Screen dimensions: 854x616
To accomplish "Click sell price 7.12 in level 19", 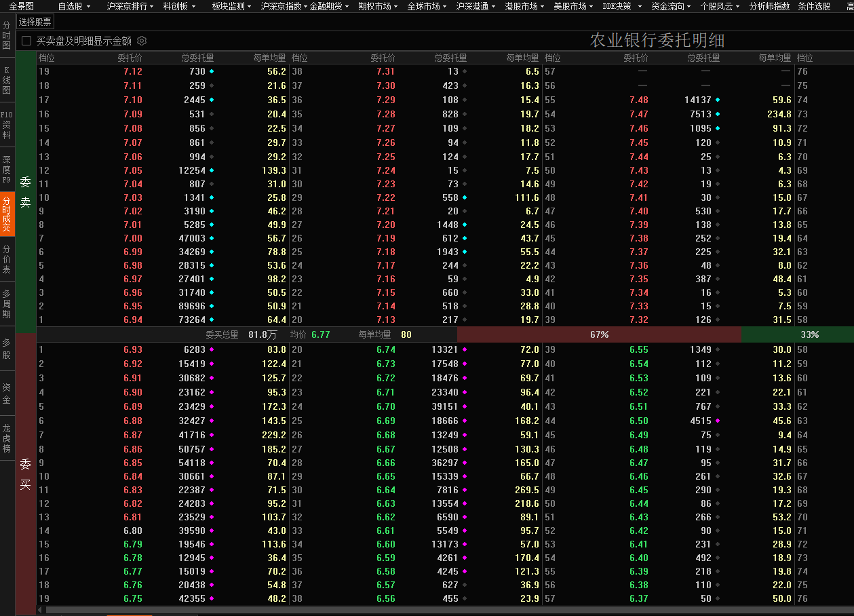I will (133, 71).
